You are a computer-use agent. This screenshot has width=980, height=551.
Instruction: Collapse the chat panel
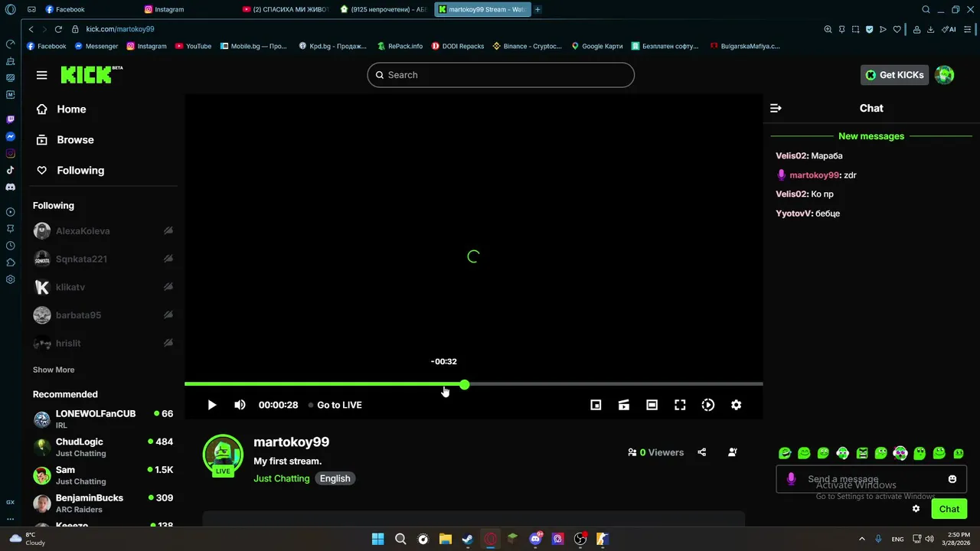[x=776, y=108]
